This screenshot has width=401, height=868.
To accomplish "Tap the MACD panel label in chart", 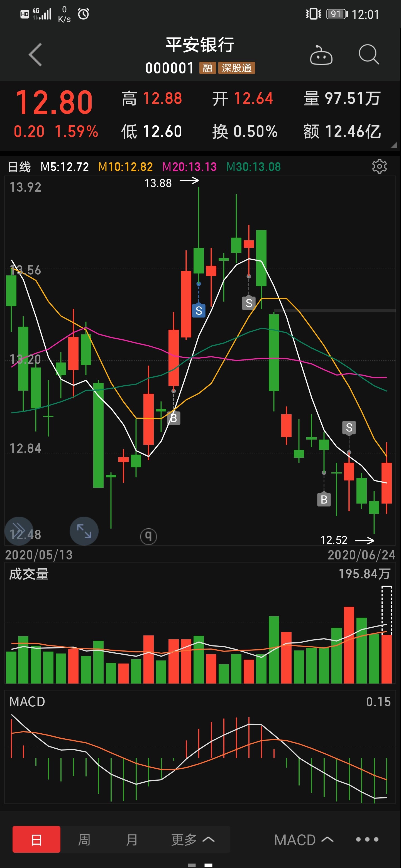I will (27, 702).
